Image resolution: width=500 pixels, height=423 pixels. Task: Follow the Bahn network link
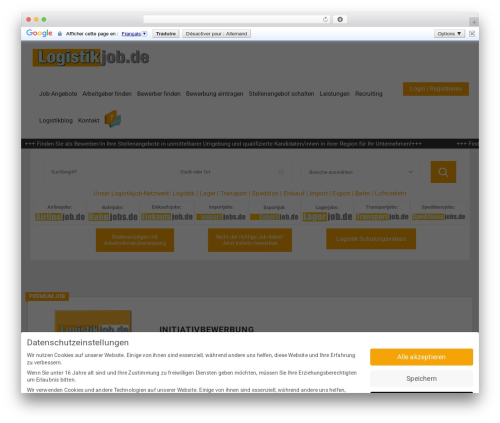coord(362,193)
